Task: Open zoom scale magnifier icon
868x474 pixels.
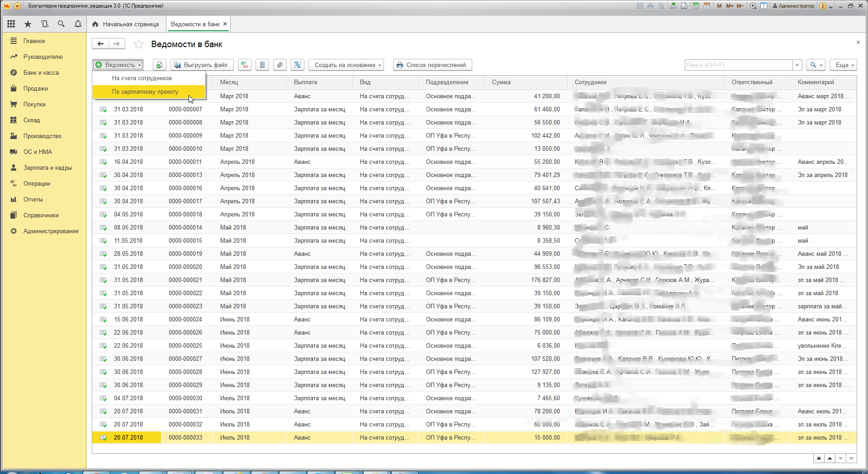Action: tap(753, 6)
